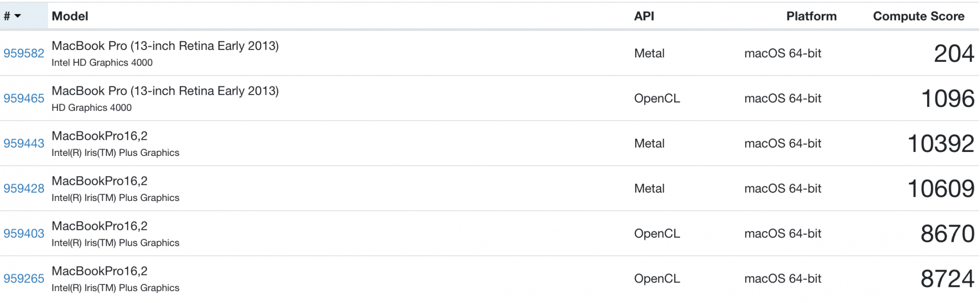Open result link 959582
Screen dimensions: 980x303
point(24,53)
